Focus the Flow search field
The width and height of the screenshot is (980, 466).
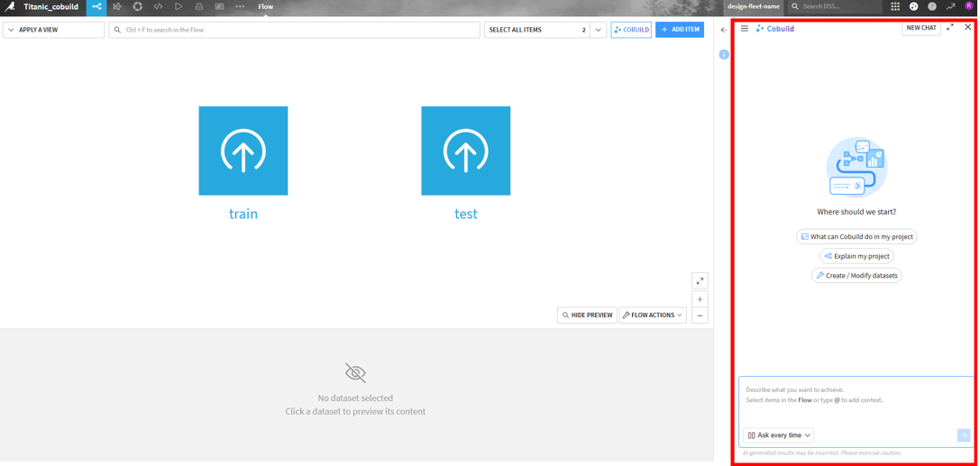[x=295, y=30]
